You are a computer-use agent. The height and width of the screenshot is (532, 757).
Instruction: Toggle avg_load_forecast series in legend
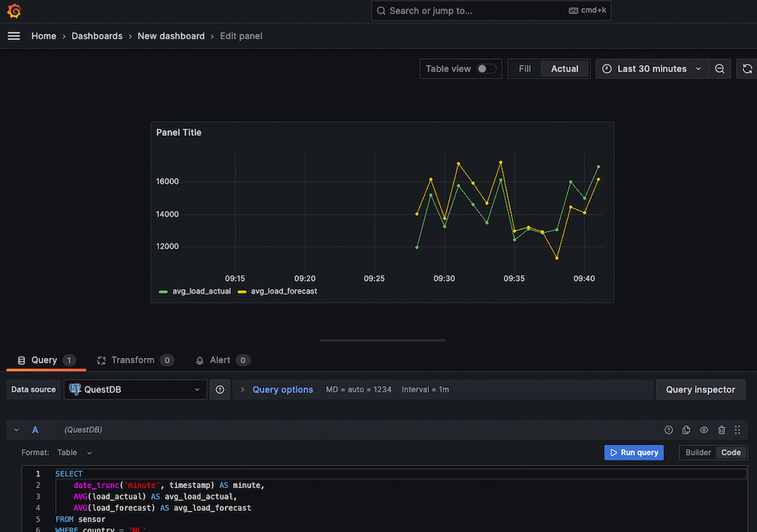click(x=284, y=291)
